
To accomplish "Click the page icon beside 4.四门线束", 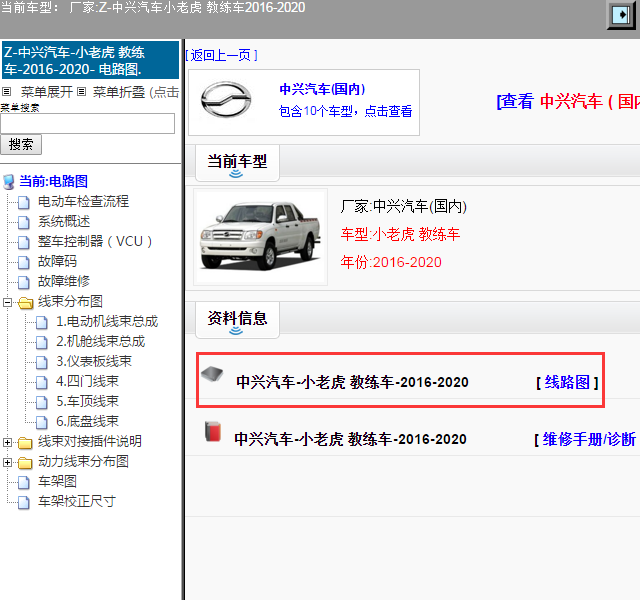I will pos(42,382).
